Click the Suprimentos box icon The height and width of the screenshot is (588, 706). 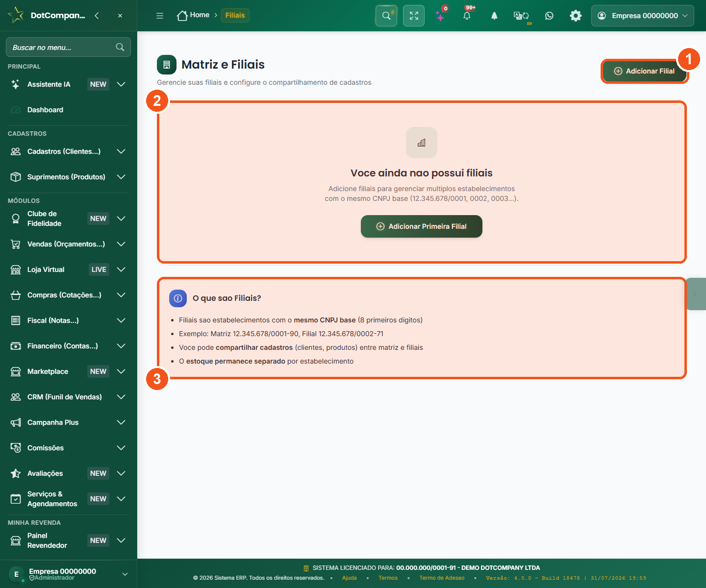click(16, 177)
